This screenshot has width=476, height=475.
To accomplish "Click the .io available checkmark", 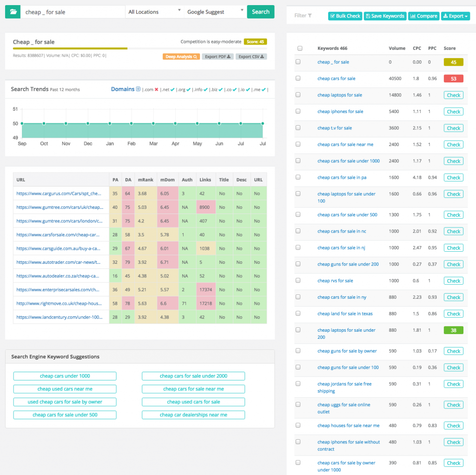I will [248, 90].
